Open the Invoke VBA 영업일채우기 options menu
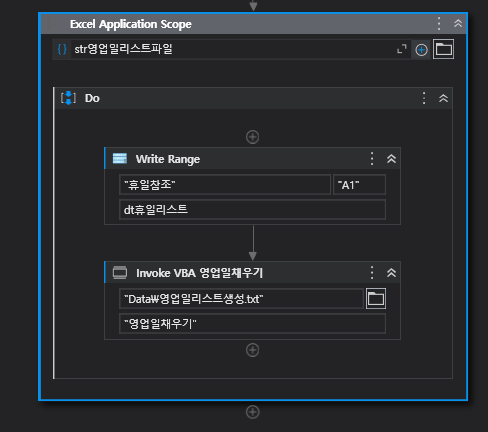This screenshot has height=432, width=488. [372, 273]
